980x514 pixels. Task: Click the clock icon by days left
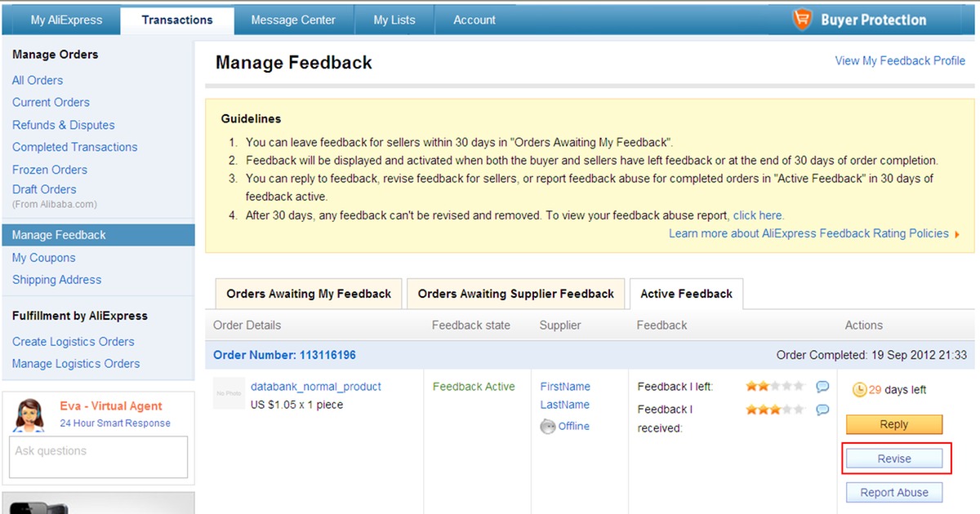pyautogui.click(x=859, y=390)
